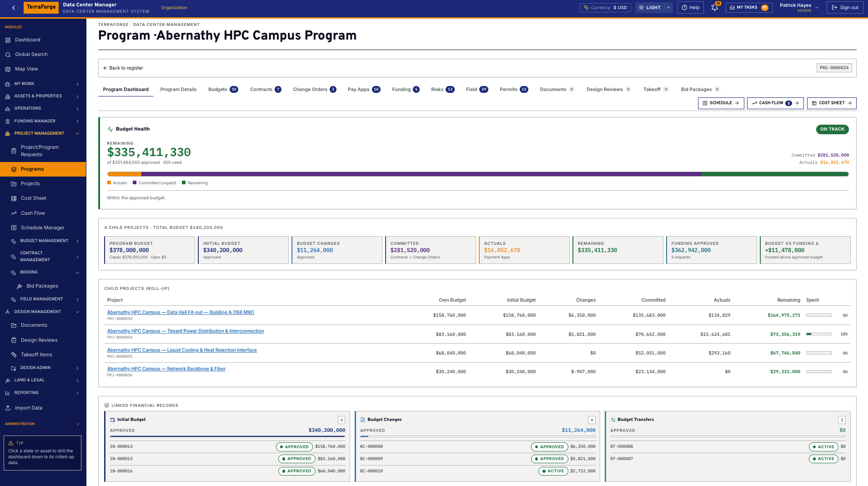The height and width of the screenshot is (486, 868).
Task: Expand the ADMINISTRATION section
Action: pos(43,424)
